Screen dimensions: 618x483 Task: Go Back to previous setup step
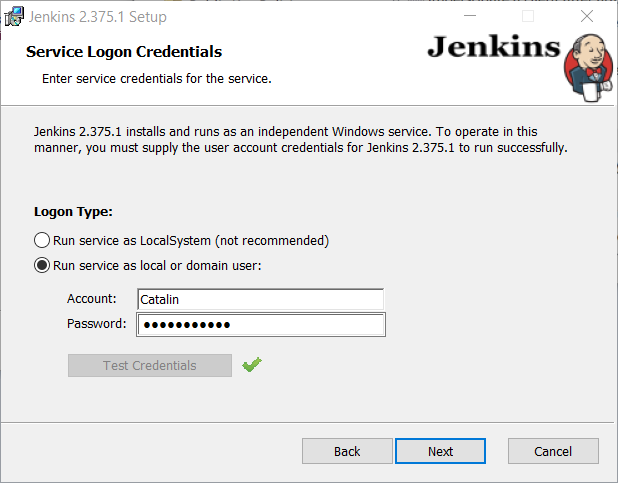347,451
